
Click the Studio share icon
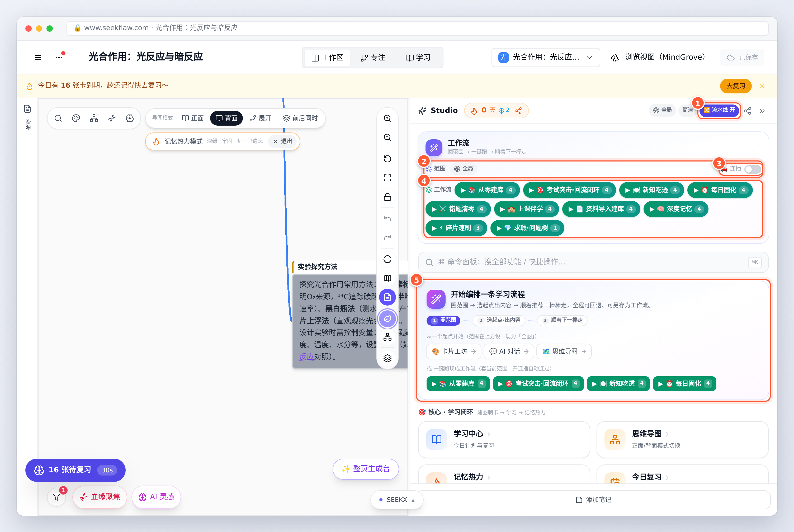click(748, 111)
